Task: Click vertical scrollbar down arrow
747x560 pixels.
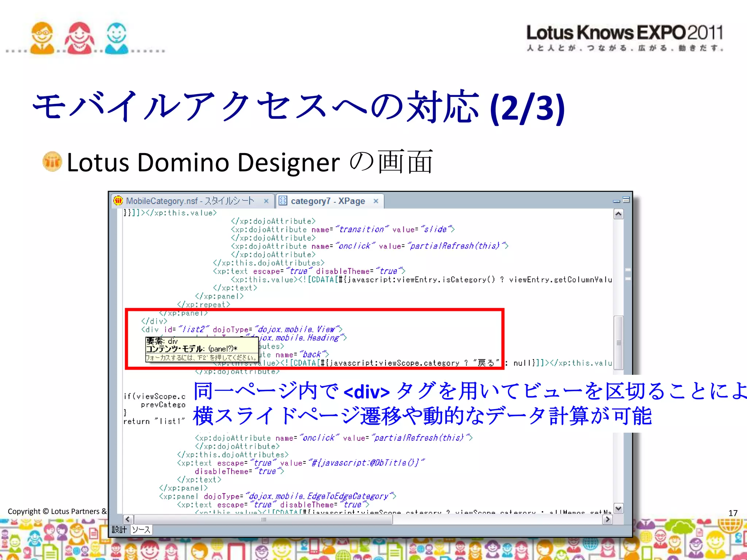Action: (x=618, y=508)
